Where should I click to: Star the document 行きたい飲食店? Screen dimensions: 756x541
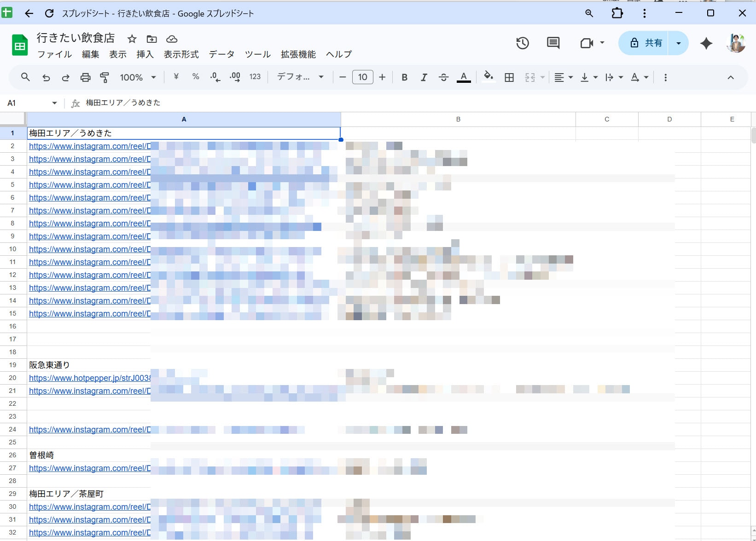point(132,39)
